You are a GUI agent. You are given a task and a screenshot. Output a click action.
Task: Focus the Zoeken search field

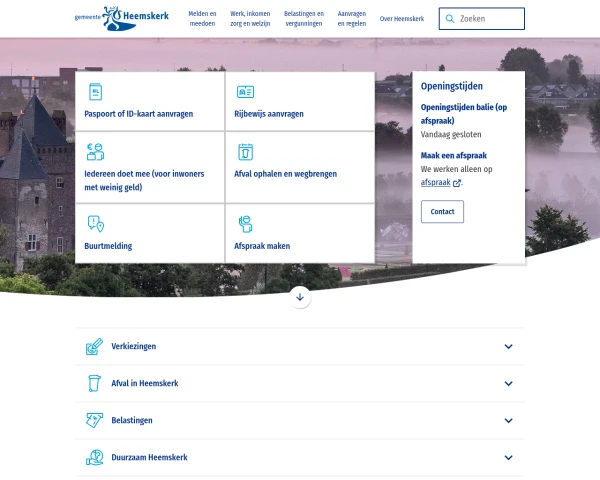pyautogui.click(x=488, y=18)
